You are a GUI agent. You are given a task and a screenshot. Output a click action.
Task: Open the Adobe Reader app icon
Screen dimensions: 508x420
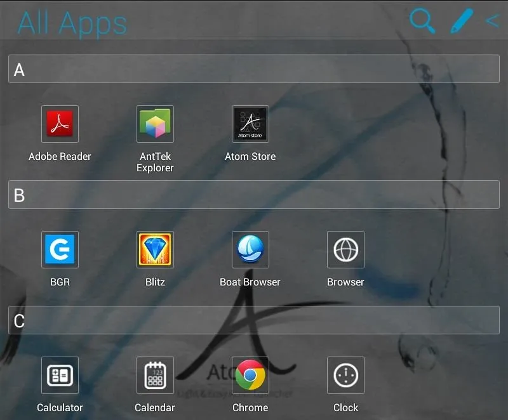(60, 124)
